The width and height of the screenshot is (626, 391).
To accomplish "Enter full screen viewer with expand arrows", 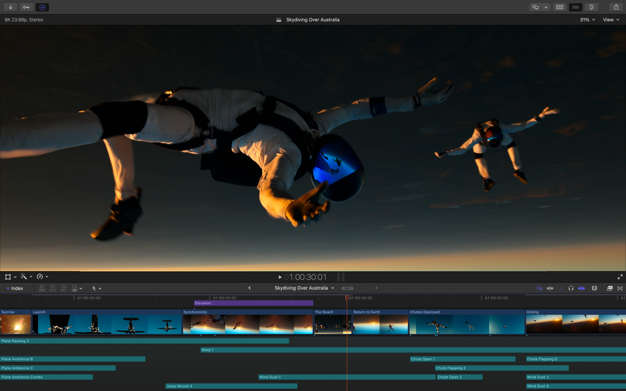I will coord(620,276).
